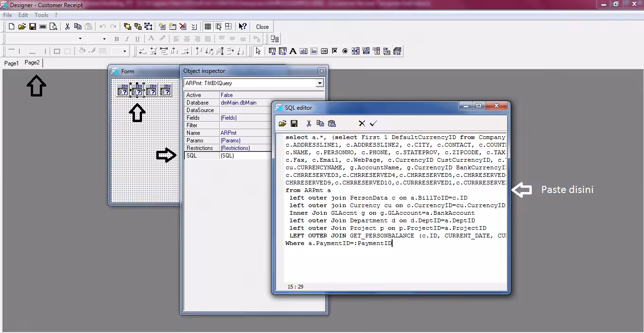Select the Edit box 'ab' control tool
The image size is (644, 333).
click(304, 51)
